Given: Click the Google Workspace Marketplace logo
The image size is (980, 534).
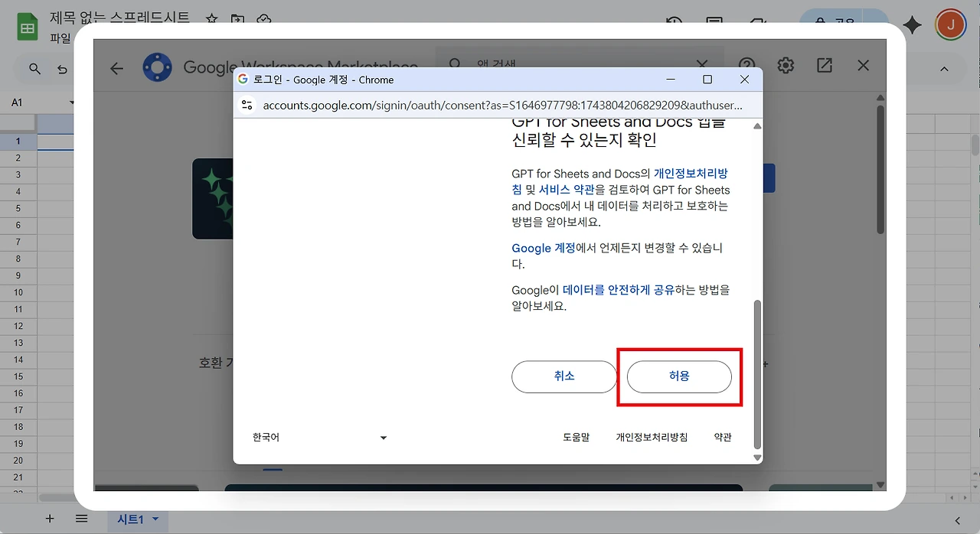Looking at the screenshot, I should pos(157,67).
